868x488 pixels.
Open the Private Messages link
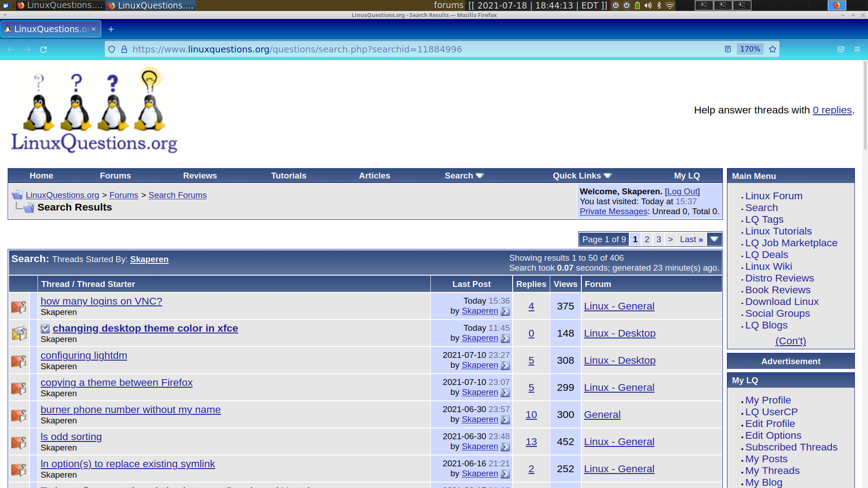click(613, 211)
